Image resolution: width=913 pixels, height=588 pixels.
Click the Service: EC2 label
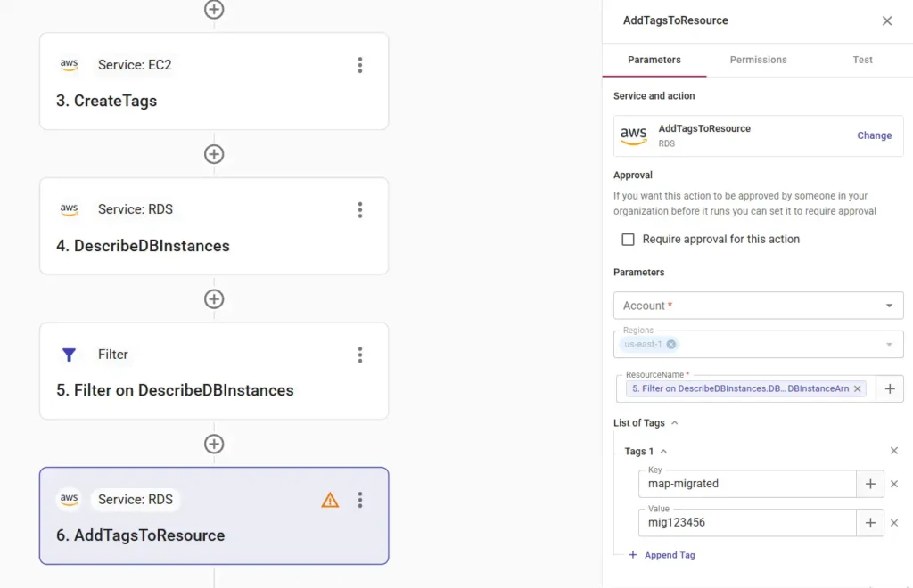coord(135,64)
